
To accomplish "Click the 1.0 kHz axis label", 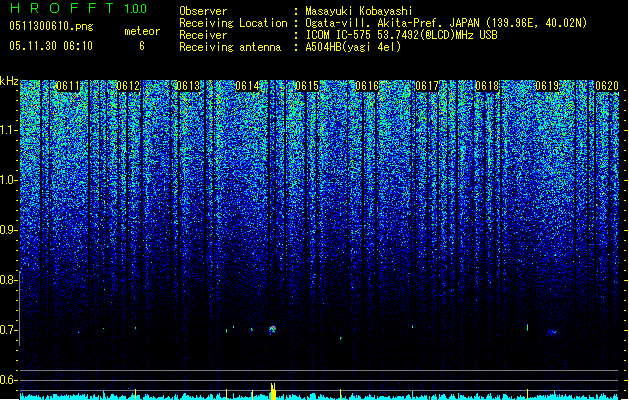I will click(x=8, y=180).
